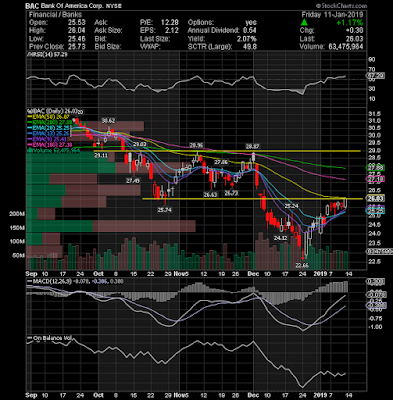Click the 'On Balance Vol' indicator legend

50,338
